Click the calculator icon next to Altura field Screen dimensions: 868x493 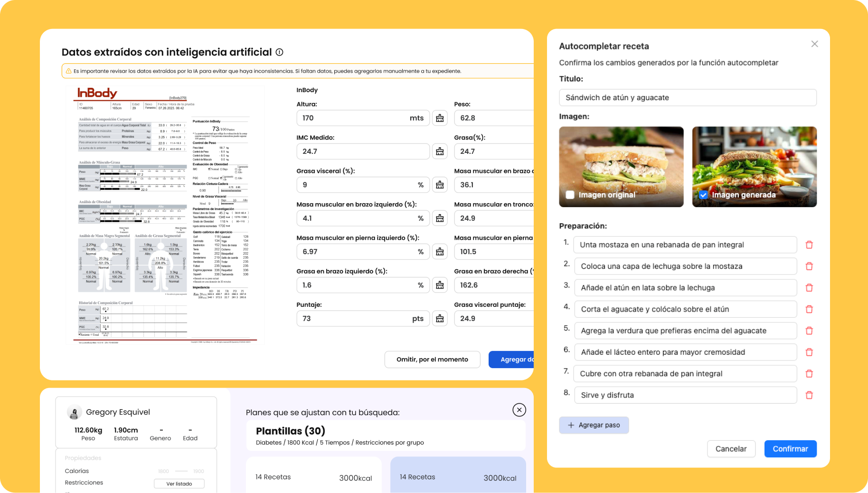pos(440,118)
